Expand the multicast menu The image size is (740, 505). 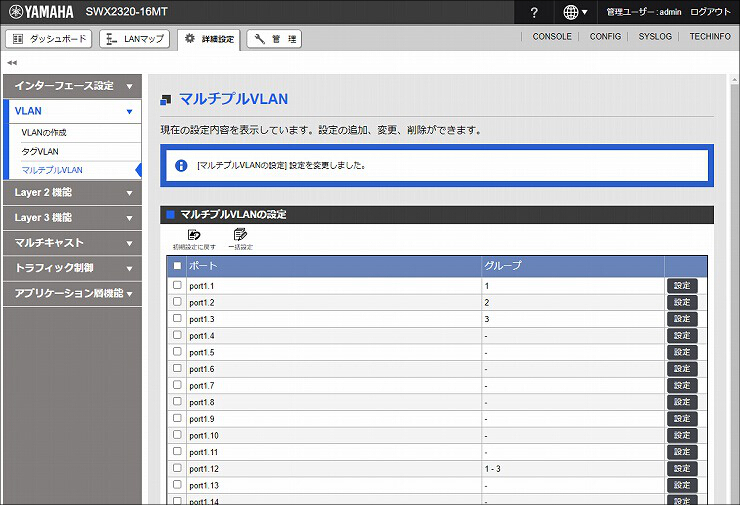[x=72, y=243]
